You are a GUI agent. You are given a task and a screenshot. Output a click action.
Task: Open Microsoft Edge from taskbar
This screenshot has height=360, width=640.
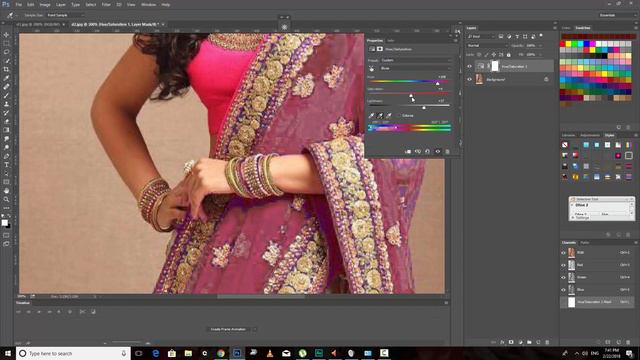pyautogui.click(x=156, y=353)
